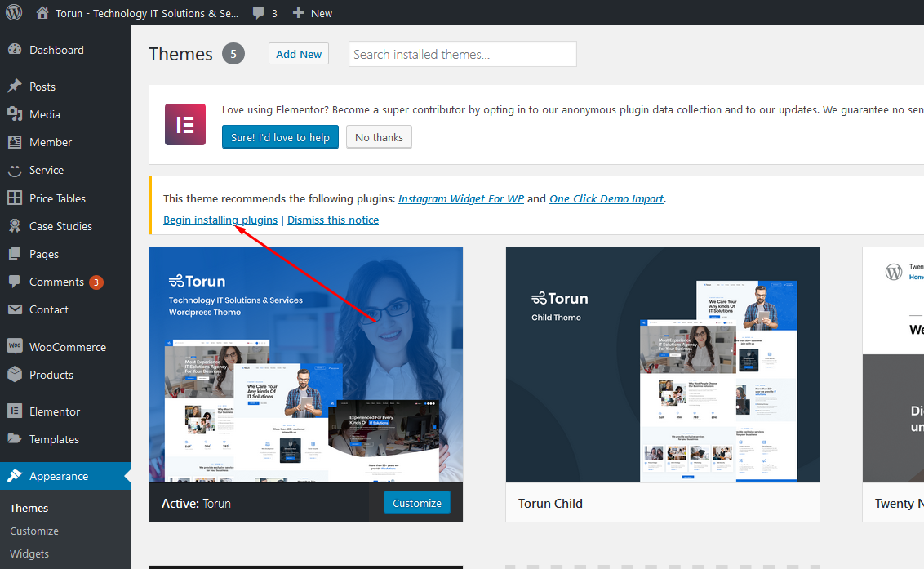Open Widgets submenu under Appearance
This screenshot has height=569, width=924.
coord(29,553)
